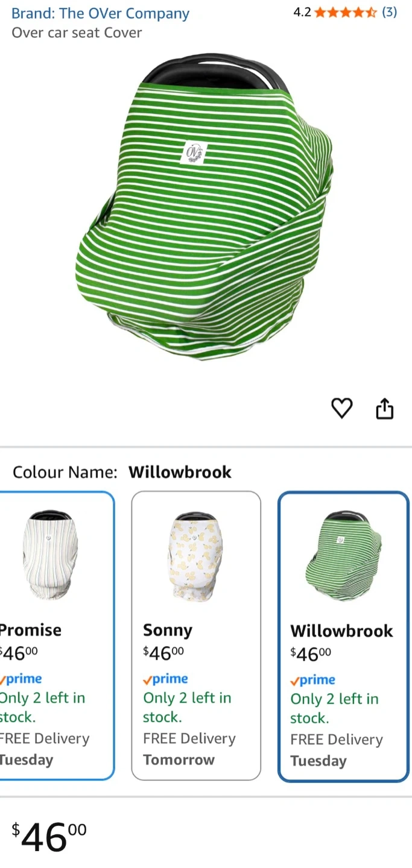Tap the Sonny lemon pattern thumbnail
This screenshot has width=412, height=868.
pyautogui.click(x=195, y=555)
